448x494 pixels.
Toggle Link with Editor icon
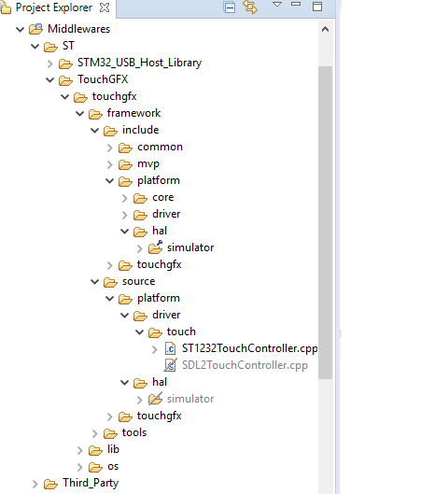[250, 7]
